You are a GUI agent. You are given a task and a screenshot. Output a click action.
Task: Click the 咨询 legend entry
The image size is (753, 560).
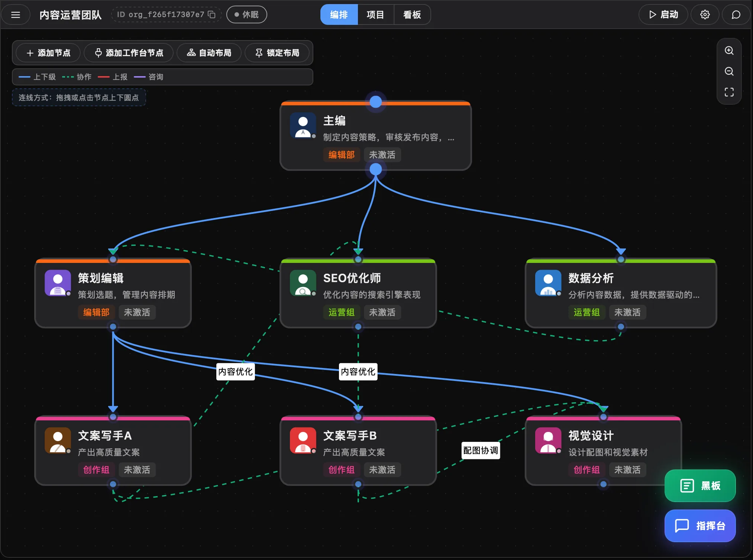(x=149, y=77)
